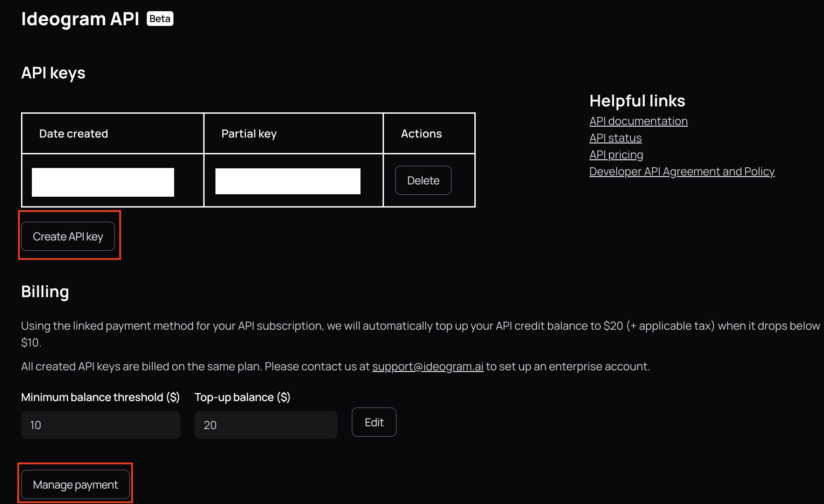Image resolution: width=824 pixels, height=504 pixels.
Task: Open the API documentation link
Action: coord(638,121)
